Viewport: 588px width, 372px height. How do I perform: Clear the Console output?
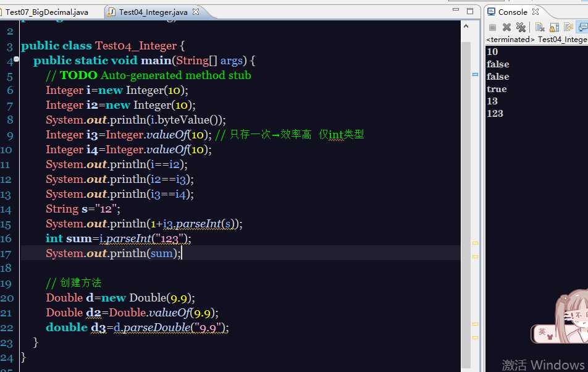click(540, 27)
